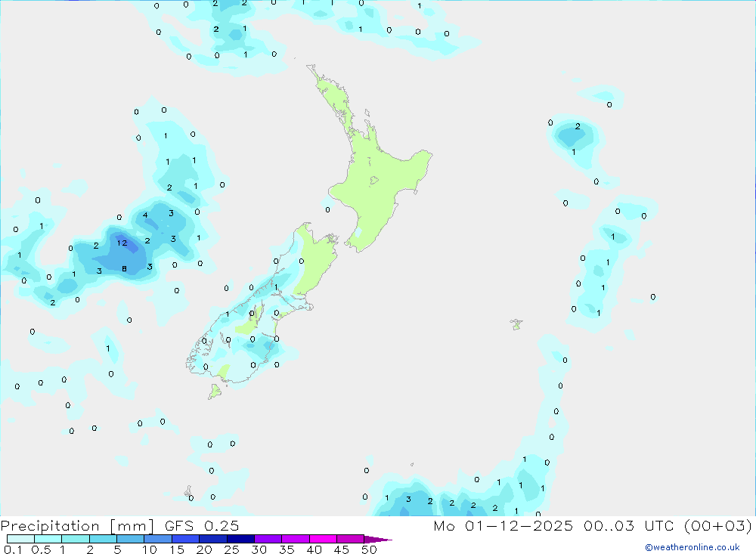Screen dimensions: 756x554
Task: Click the '50' legend scale label
Action: tap(369, 549)
